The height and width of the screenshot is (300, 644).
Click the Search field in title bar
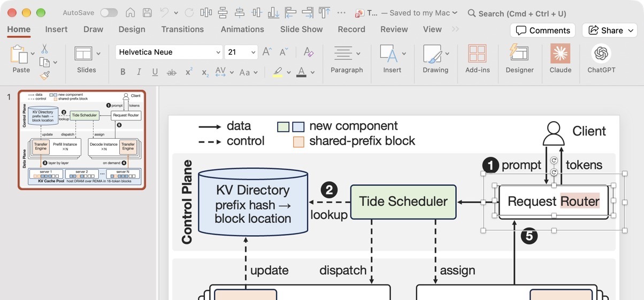coord(516,13)
